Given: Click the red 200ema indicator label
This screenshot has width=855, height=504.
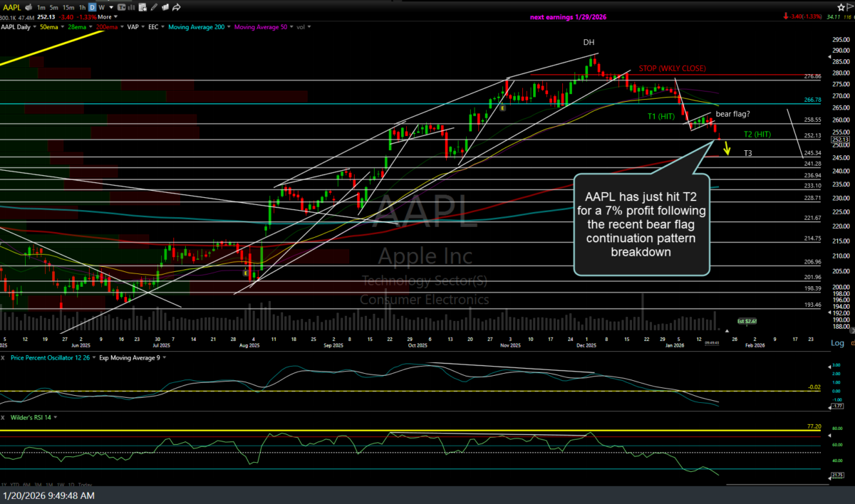Looking at the screenshot, I should (105, 26).
